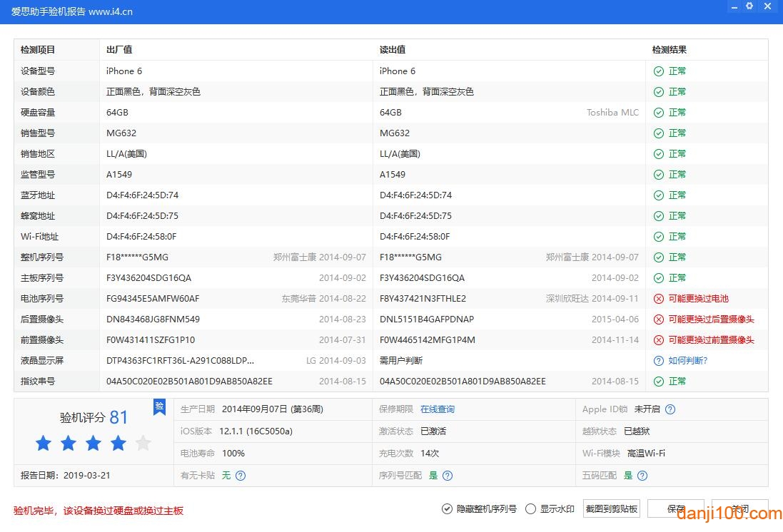Click help icon next to Apple ID锁 未开启

pos(670,409)
